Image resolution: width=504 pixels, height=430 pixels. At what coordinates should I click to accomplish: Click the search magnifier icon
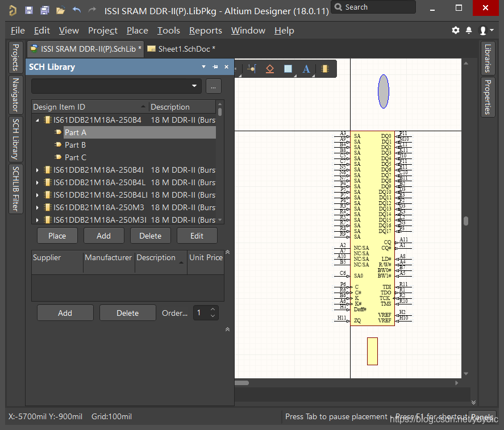coord(338,7)
